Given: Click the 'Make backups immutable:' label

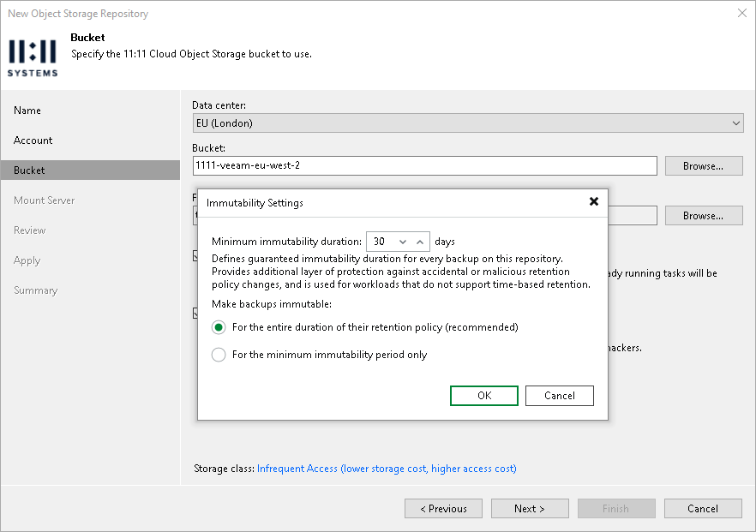Looking at the screenshot, I should [272, 304].
